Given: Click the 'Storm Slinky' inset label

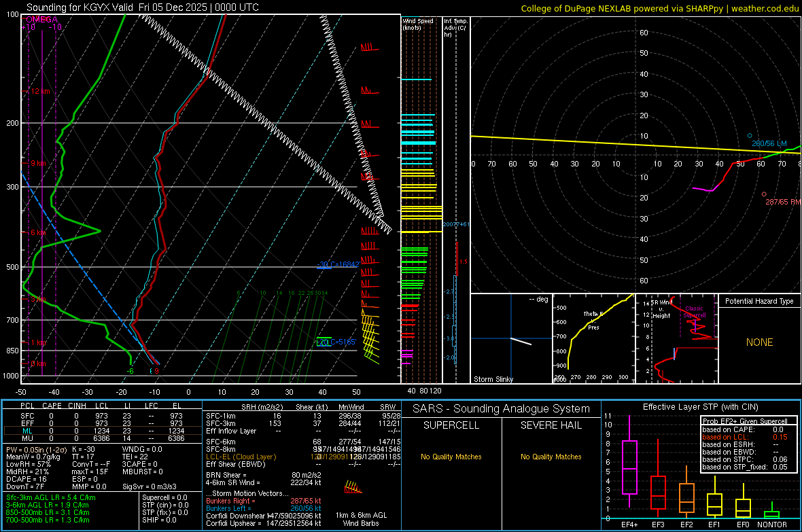Looking at the screenshot, I should (493, 379).
